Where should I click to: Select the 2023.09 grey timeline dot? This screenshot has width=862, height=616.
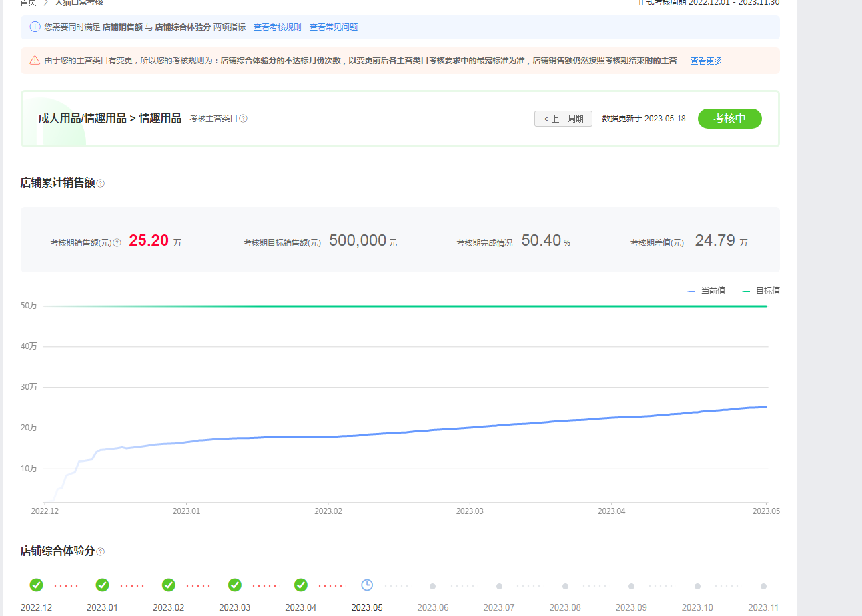point(631,586)
